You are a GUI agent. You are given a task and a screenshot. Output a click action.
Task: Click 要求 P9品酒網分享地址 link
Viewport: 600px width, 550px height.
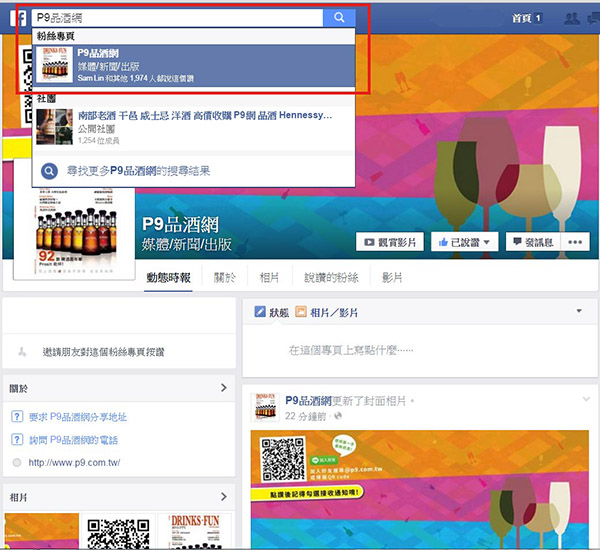tap(78, 416)
